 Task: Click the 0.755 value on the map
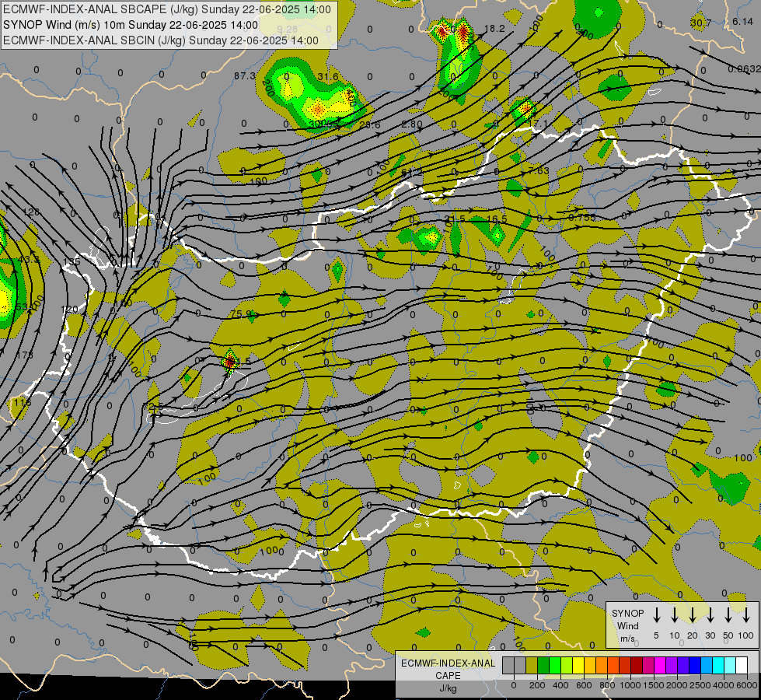(x=582, y=218)
